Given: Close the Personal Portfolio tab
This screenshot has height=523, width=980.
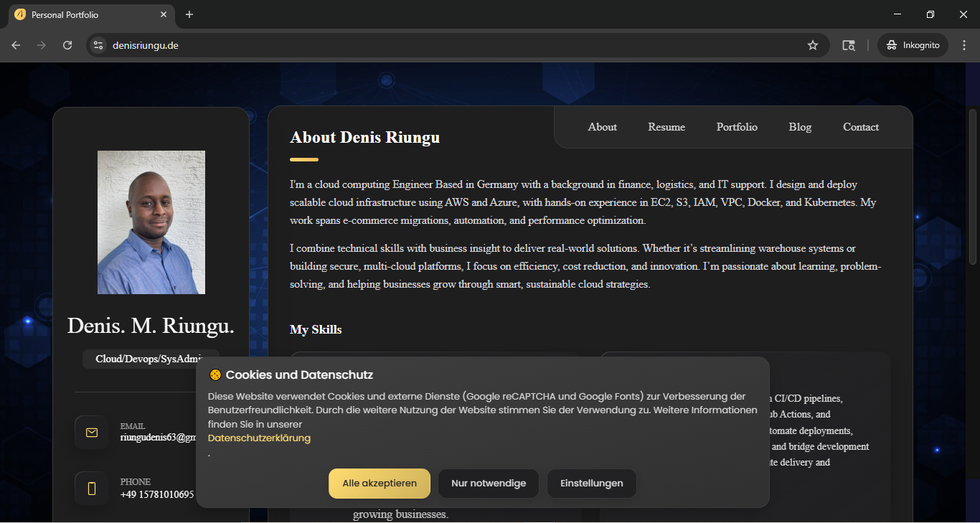Looking at the screenshot, I should (x=164, y=14).
